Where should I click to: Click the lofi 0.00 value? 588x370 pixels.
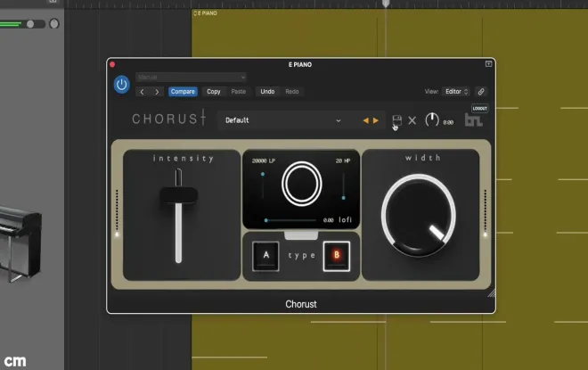(x=328, y=220)
